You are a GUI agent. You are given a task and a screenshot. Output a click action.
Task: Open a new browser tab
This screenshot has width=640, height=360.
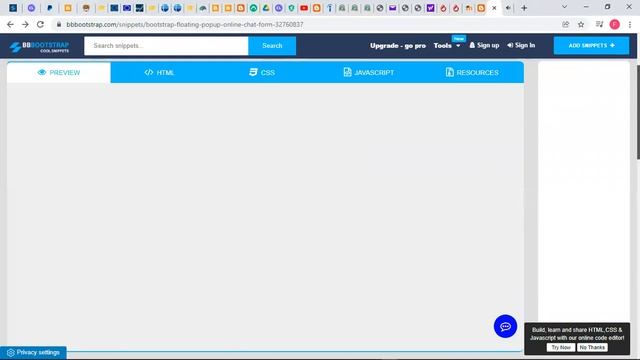(524, 8)
